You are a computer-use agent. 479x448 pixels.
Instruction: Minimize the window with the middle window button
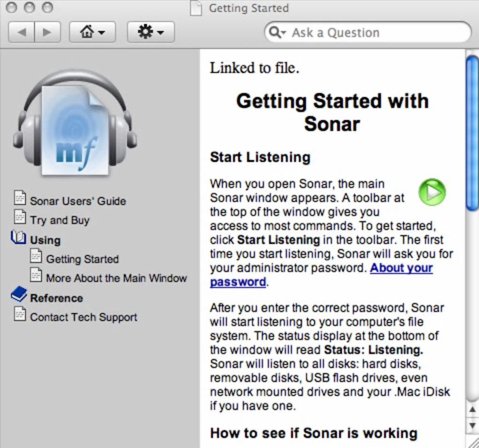coord(30,8)
